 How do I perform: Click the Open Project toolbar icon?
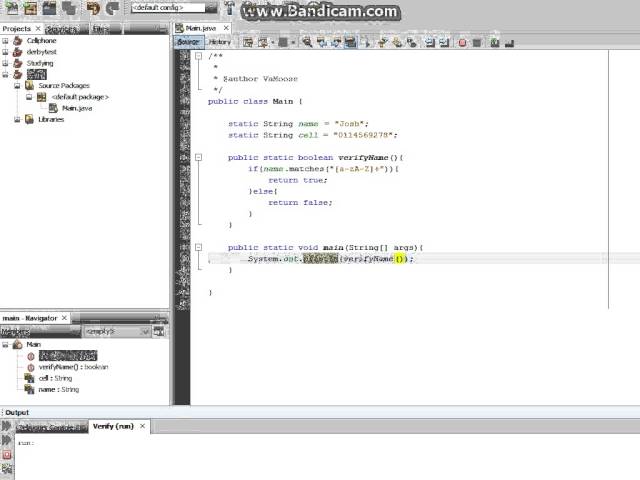[x=50, y=8]
